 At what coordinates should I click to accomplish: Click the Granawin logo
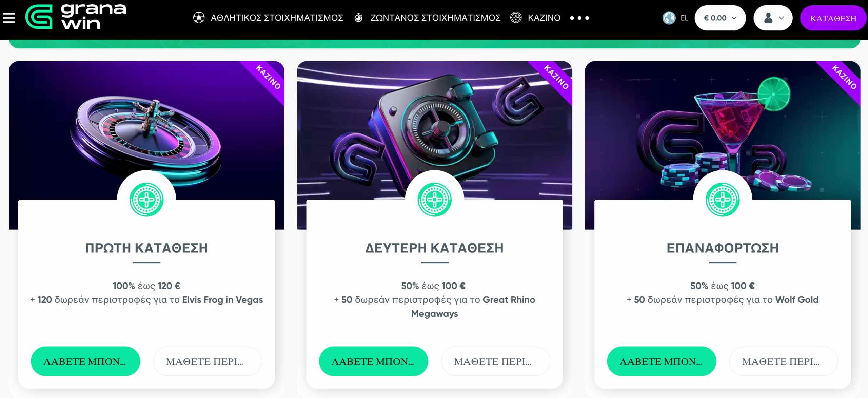click(76, 17)
